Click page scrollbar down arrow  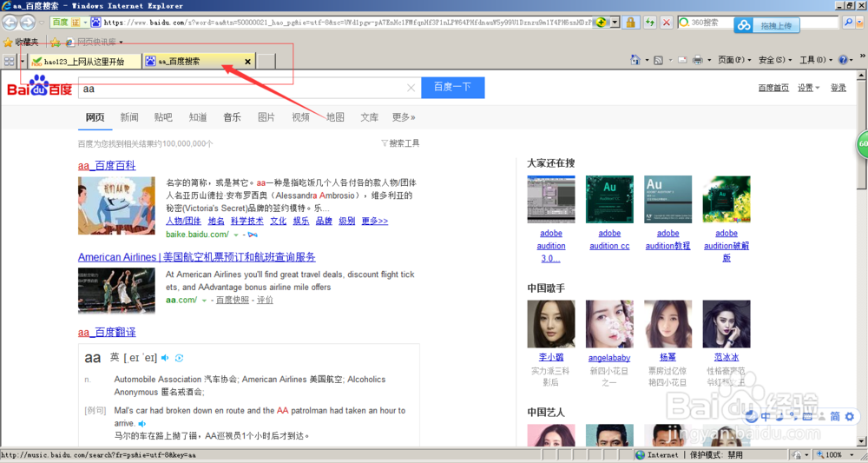(x=862, y=441)
